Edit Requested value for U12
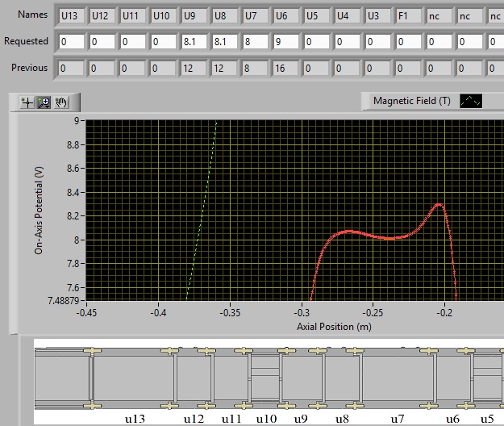 [x=102, y=42]
